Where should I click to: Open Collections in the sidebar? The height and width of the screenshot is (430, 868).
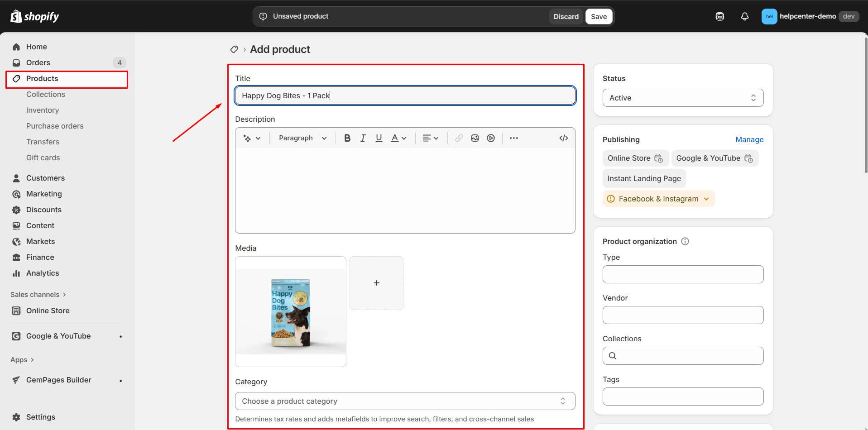point(46,94)
